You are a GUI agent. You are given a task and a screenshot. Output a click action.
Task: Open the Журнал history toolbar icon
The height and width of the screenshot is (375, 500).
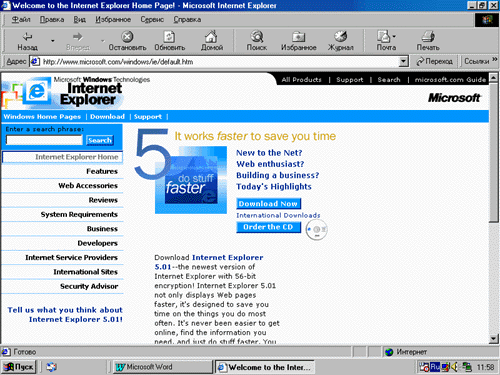coord(340,36)
